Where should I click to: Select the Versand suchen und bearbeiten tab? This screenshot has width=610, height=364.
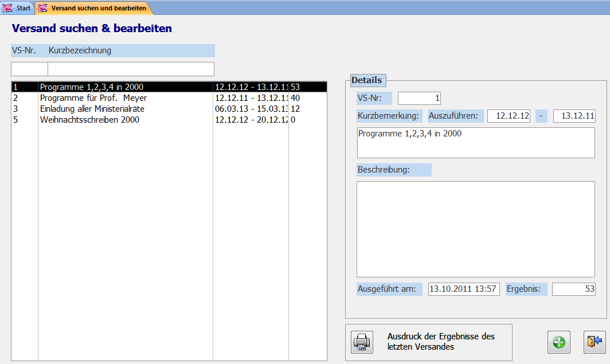pyautogui.click(x=93, y=8)
